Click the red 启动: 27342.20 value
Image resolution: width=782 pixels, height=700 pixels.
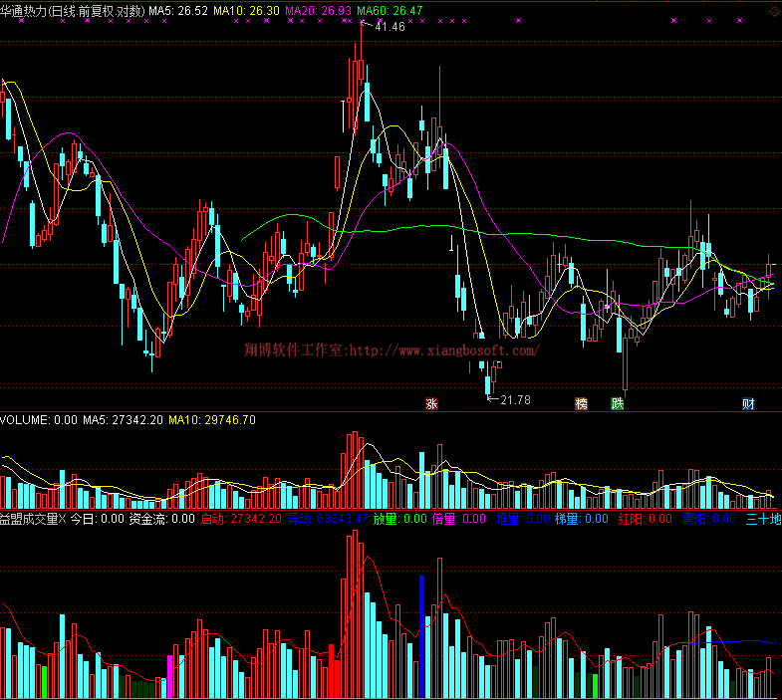(241, 519)
